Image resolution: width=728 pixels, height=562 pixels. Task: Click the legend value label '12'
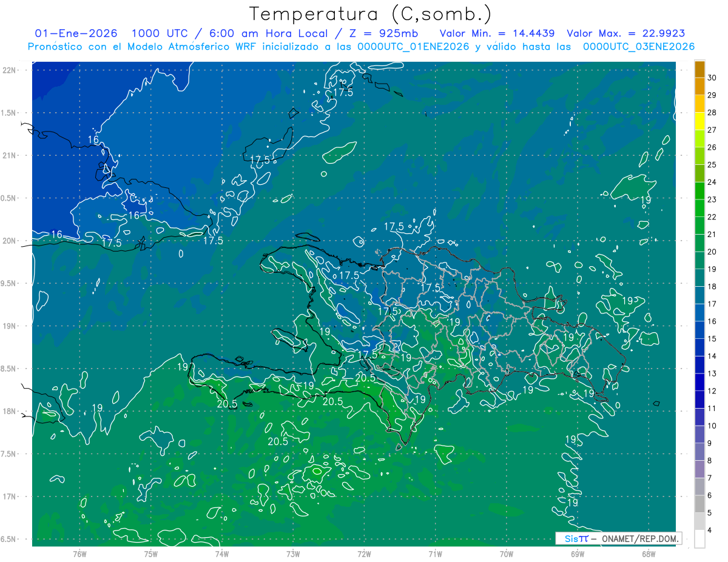[x=712, y=390]
